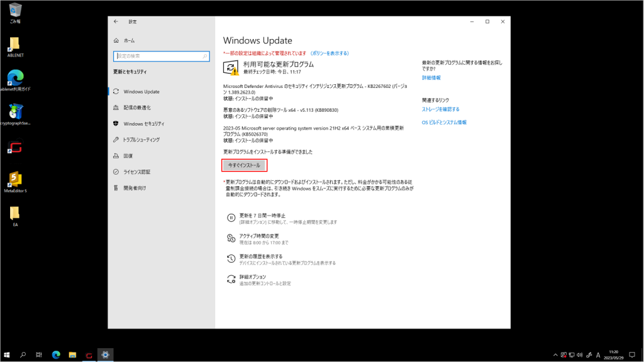Click the link-shaped tray icon beside volume
The image size is (644, 362).
[x=589, y=355]
